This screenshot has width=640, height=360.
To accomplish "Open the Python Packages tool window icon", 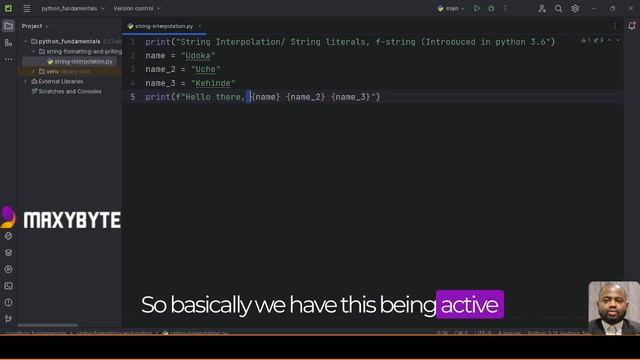I will pyautogui.click(x=8, y=253).
